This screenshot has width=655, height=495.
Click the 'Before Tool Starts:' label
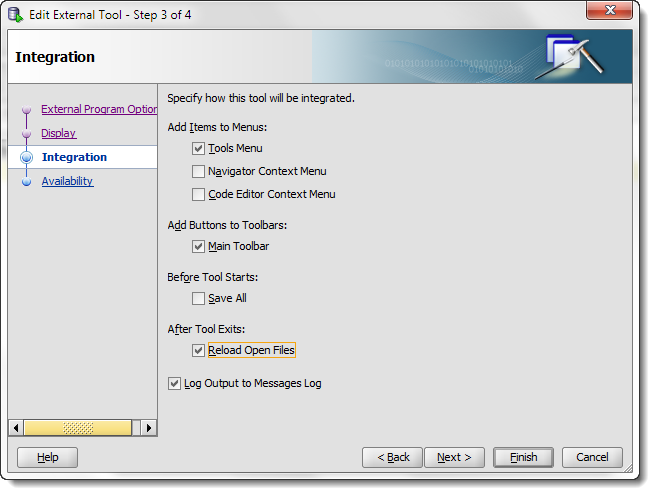213,277
